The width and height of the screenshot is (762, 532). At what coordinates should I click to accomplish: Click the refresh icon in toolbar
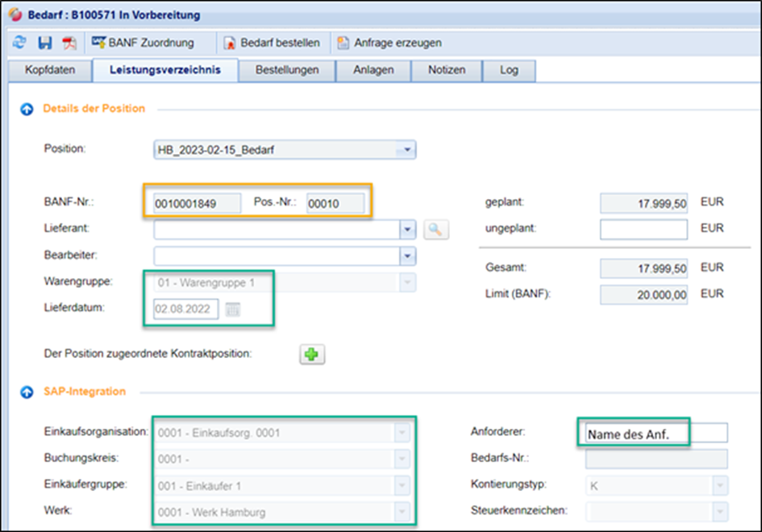coord(19,43)
